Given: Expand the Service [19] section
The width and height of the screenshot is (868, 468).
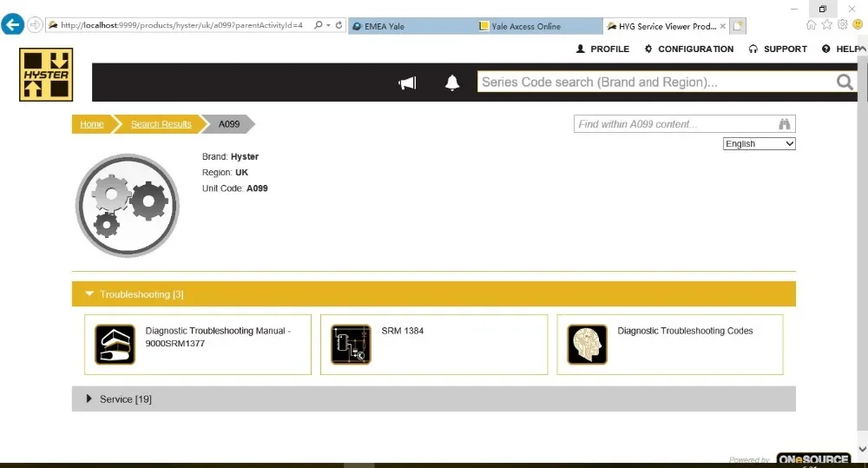Looking at the screenshot, I should pyautogui.click(x=434, y=399).
